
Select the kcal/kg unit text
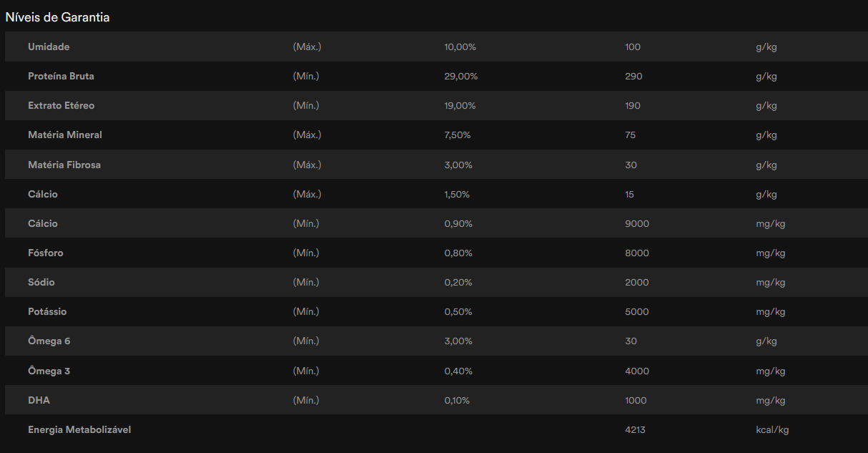[772, 429]
